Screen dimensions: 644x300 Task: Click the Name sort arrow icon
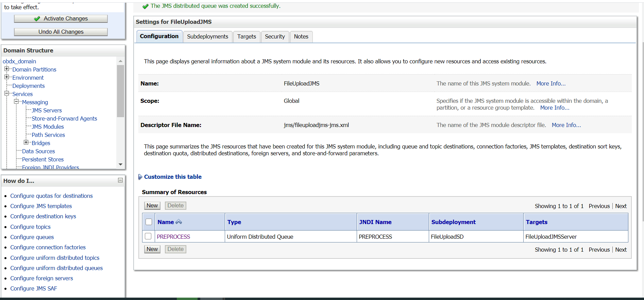(x=179, y=222)
